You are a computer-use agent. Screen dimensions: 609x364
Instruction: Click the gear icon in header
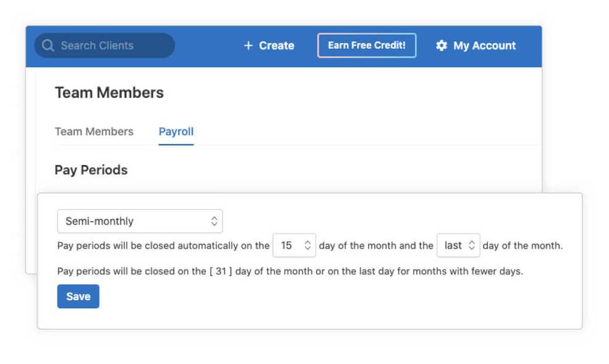pyautogui.click(x=441, y=45)
